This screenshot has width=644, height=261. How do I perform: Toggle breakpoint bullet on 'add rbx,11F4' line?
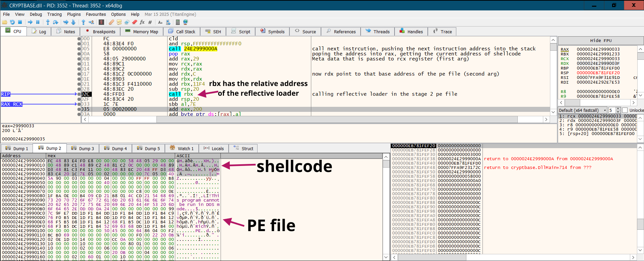pos(79,84)
